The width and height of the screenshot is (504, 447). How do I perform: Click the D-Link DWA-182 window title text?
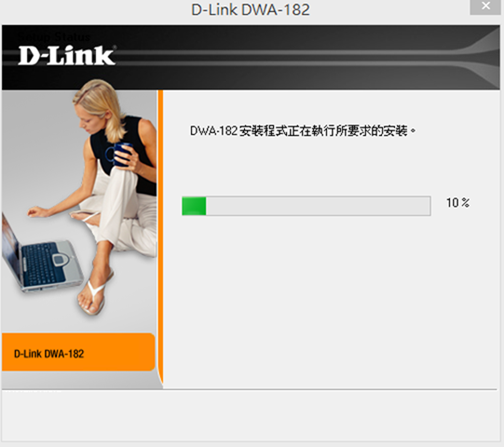(250, 9)
